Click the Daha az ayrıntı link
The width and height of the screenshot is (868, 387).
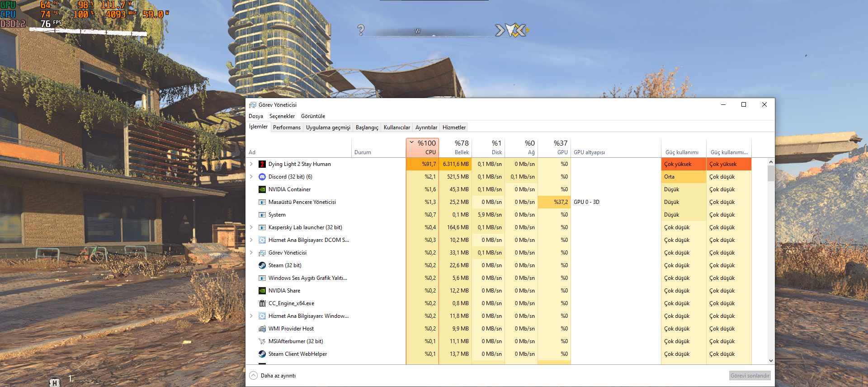click(278, 376)
